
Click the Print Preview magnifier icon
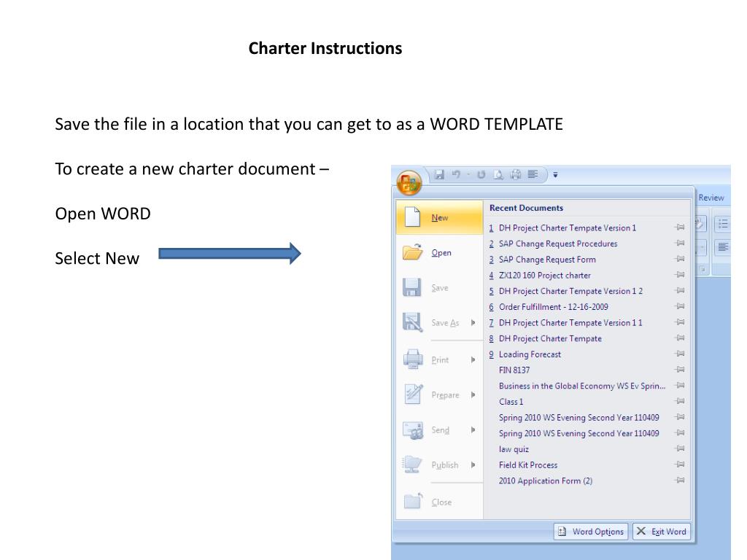click(x=498, y=175)
